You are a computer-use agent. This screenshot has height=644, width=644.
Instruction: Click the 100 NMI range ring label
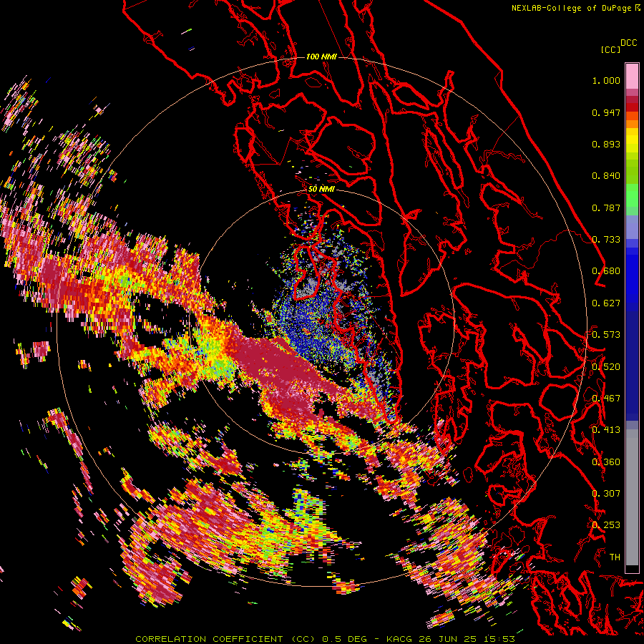[x=321, y=57]
